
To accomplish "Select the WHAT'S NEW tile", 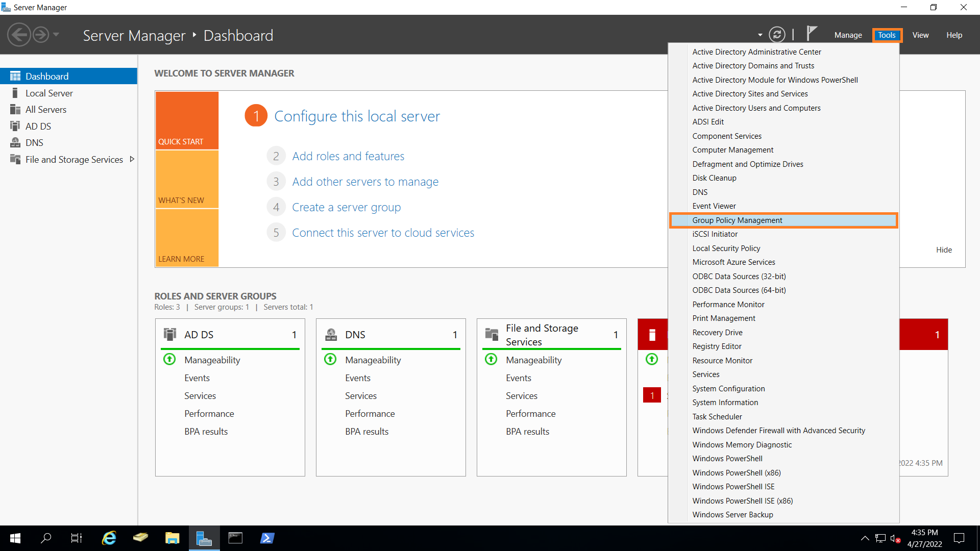I will 187,179.
